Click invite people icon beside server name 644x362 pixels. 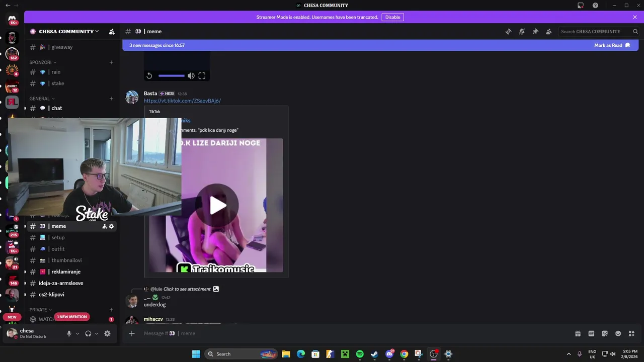[112, 31]
